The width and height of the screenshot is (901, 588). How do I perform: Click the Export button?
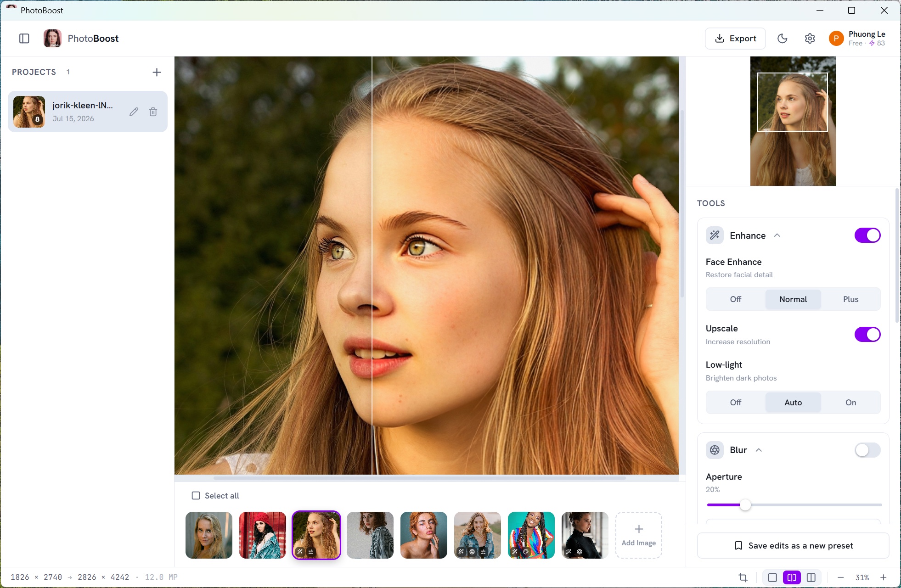tap(735, 39)
